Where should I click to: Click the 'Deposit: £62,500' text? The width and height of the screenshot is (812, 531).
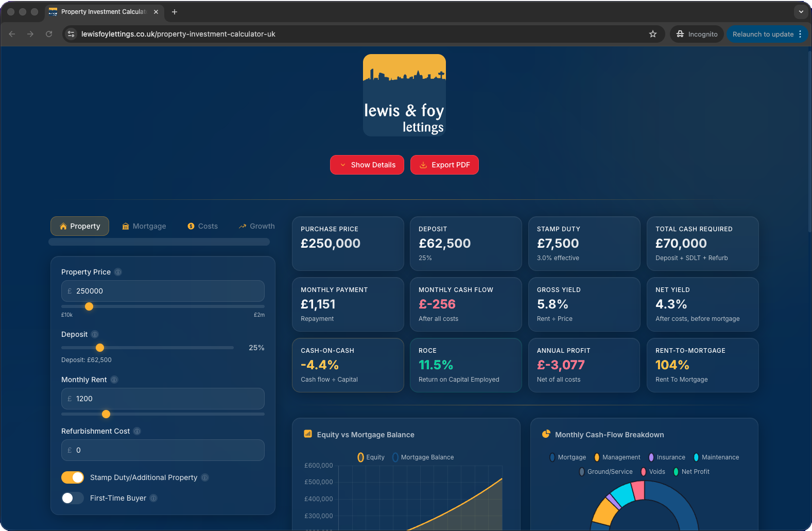pos(87,360)
